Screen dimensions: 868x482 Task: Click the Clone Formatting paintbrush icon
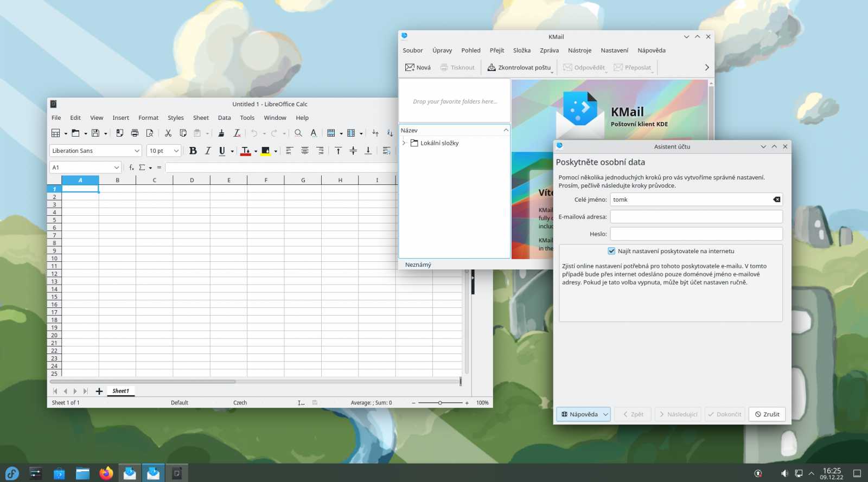(221, 133)
